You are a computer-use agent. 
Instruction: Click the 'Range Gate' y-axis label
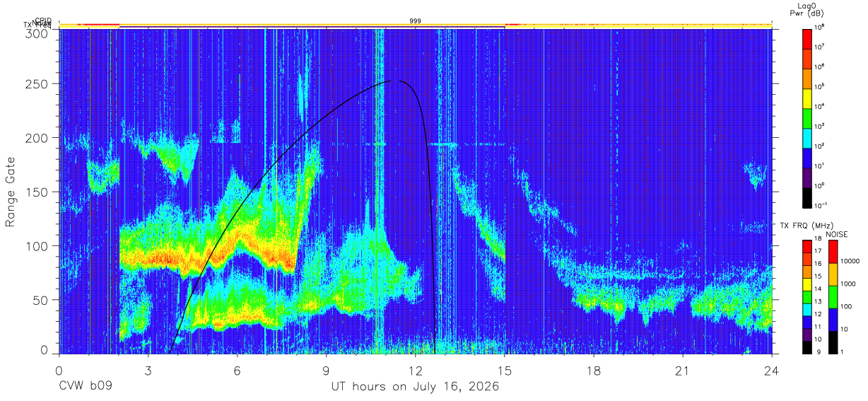click(11, 192)
